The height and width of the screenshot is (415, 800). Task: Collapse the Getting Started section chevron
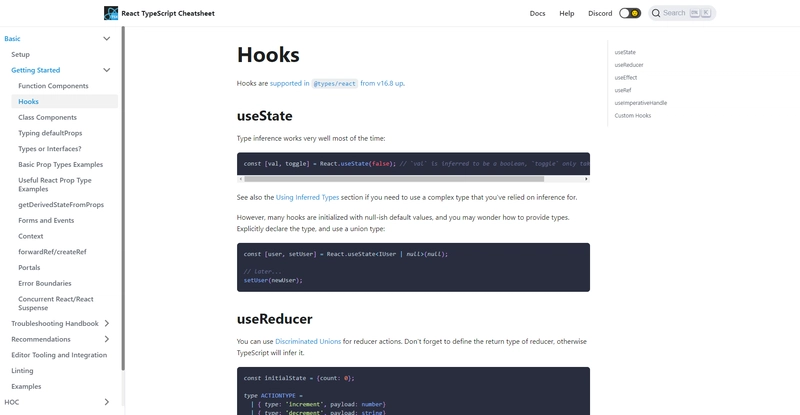tap(107, 70)
